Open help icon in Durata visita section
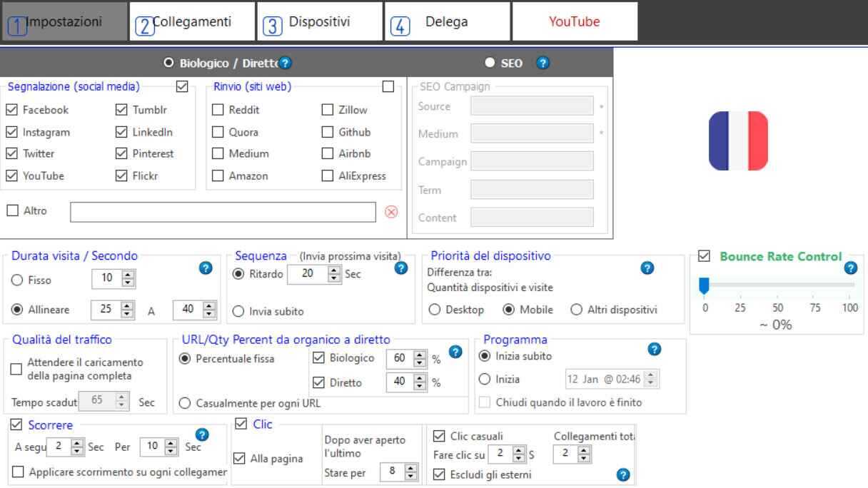Viewport: 868px width, 488px height. [205, 268]
